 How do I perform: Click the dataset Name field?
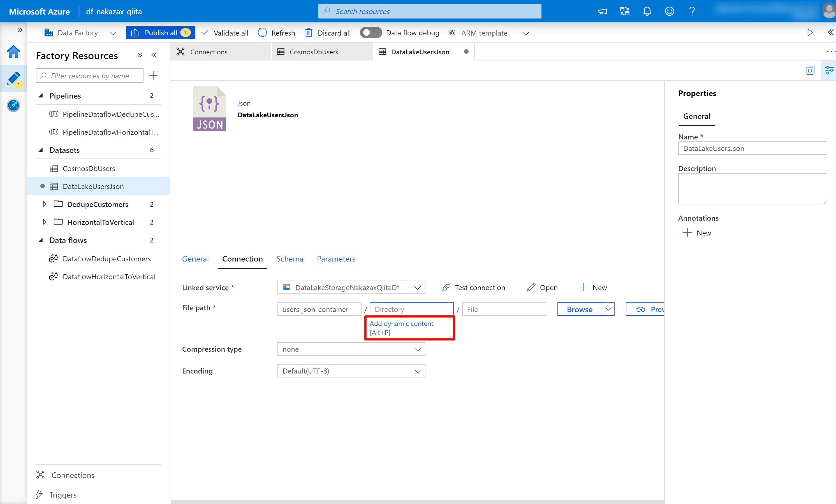[x=752, y=148]
